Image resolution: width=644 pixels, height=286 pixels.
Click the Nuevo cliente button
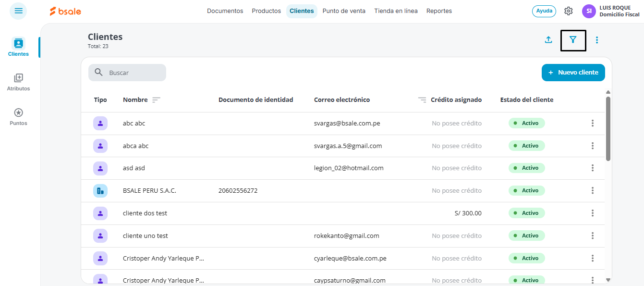tap(573, 73)
